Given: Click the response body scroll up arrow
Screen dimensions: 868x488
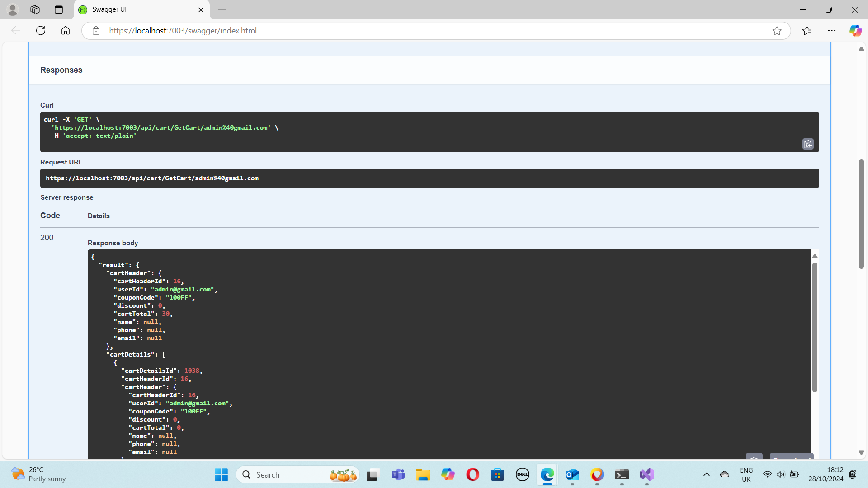Looking at the screenshot, I should 815,256.
